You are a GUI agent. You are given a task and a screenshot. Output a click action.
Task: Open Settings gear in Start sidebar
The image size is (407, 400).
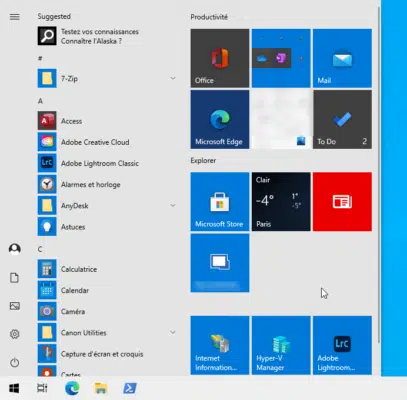click(x=15, y=334)
